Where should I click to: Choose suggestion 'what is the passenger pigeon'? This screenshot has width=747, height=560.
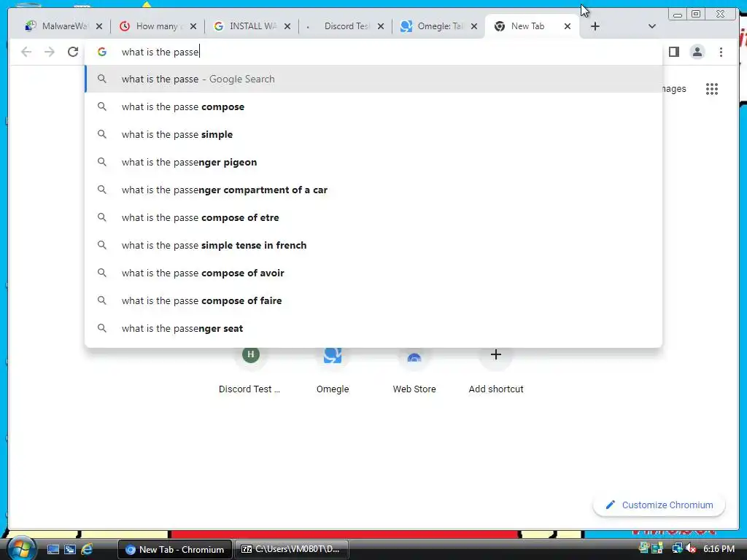[373, 162]
